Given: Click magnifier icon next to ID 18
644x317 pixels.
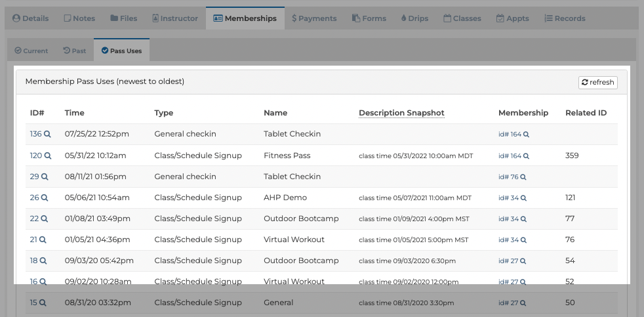Looking at the screenshot, I should [43, 261].
